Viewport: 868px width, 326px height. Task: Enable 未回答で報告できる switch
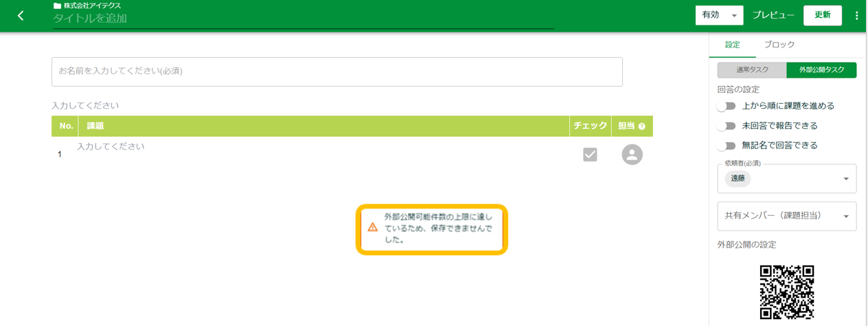(x=726, y=126)
